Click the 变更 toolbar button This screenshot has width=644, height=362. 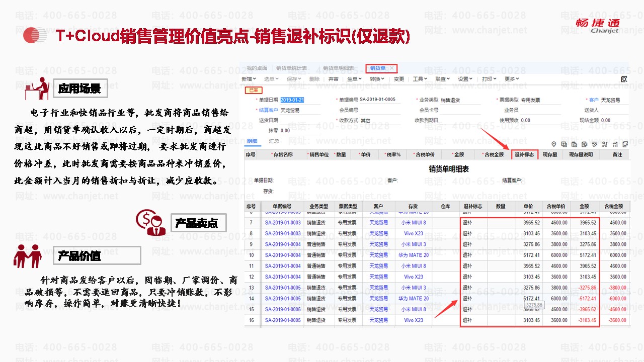point(399,79)
